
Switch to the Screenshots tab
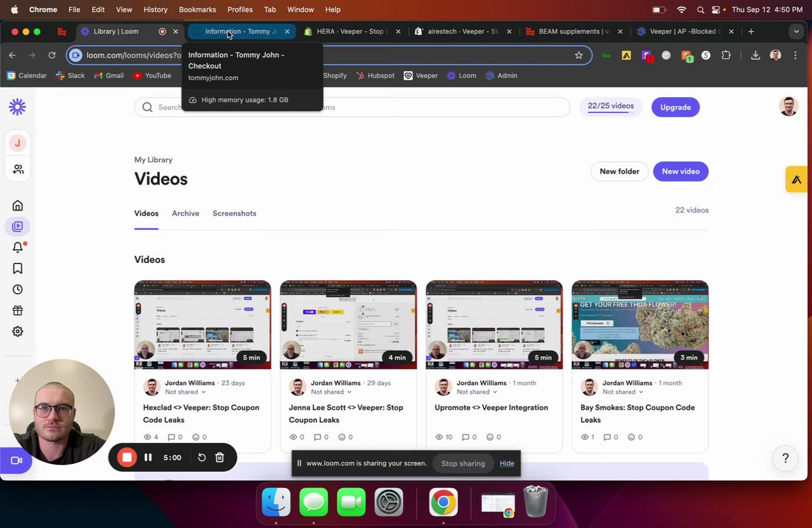pos(234,213)
